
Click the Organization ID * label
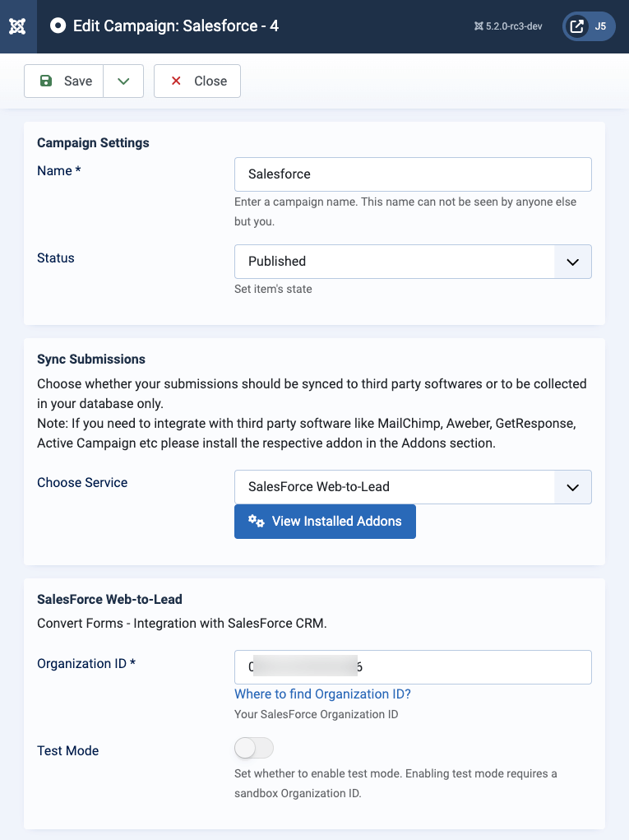point(86,663)
